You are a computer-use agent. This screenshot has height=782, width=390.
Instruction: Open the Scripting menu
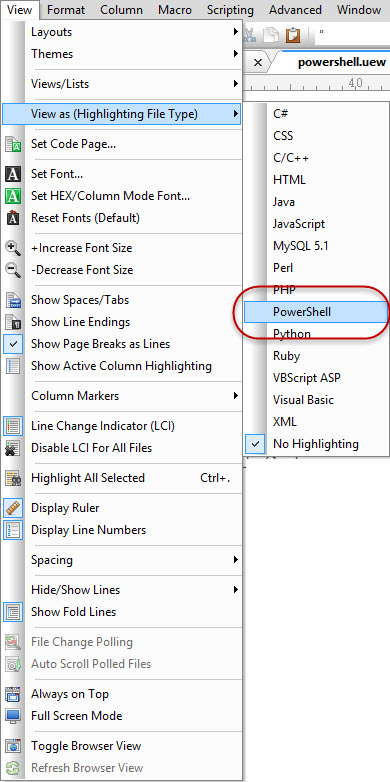click(x=230, y=9)
